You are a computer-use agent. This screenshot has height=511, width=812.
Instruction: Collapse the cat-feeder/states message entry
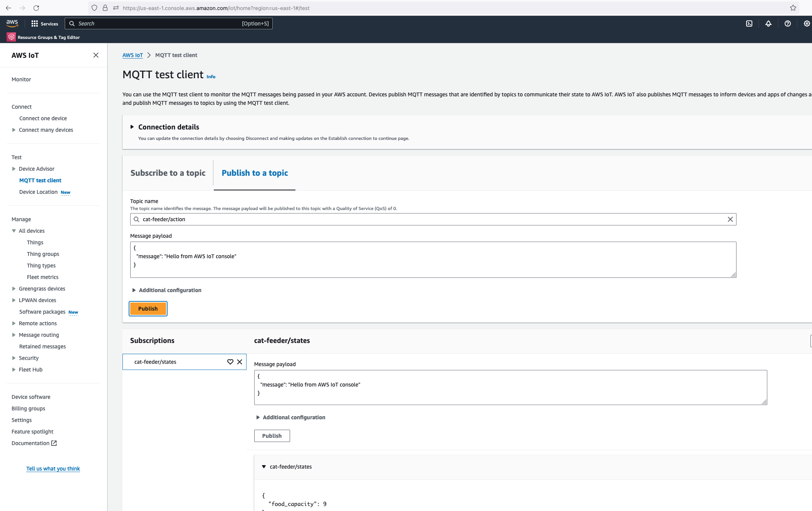[264, 467]
